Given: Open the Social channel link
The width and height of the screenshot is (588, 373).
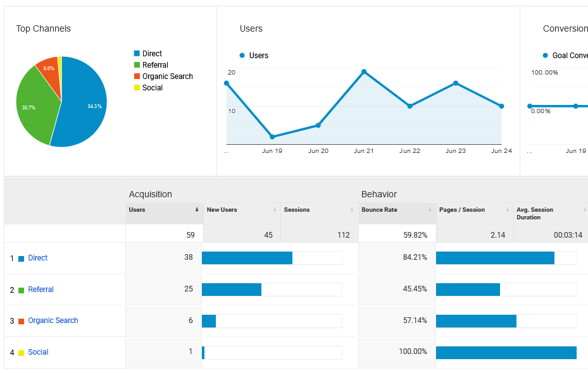Looking at the screenshot, I should tap(38, 352).
